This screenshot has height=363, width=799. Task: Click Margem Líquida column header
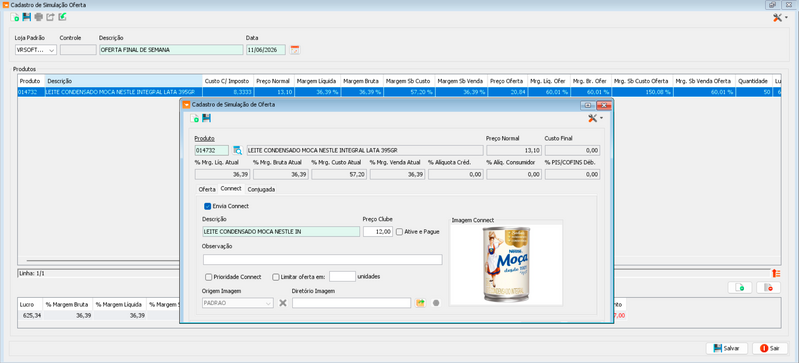coord(318,81)
